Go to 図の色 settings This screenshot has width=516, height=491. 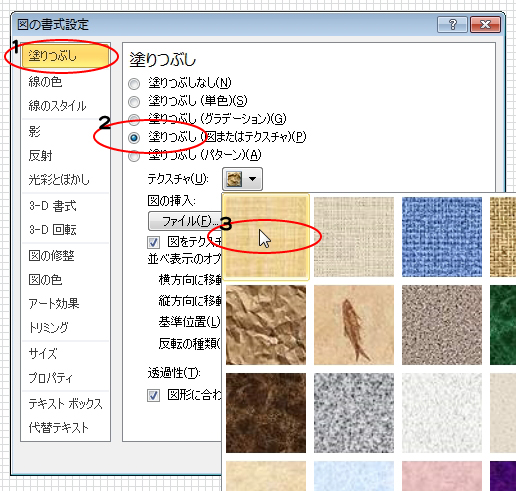coord(45,280)
